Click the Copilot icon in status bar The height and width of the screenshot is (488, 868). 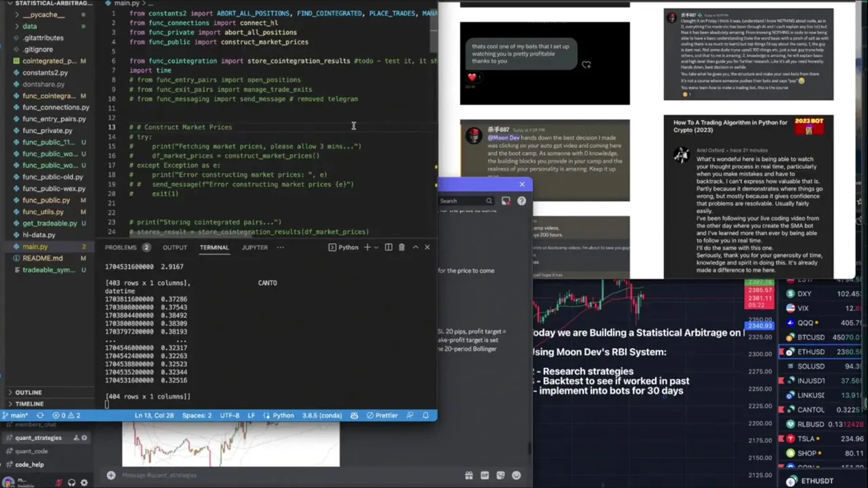354,415
